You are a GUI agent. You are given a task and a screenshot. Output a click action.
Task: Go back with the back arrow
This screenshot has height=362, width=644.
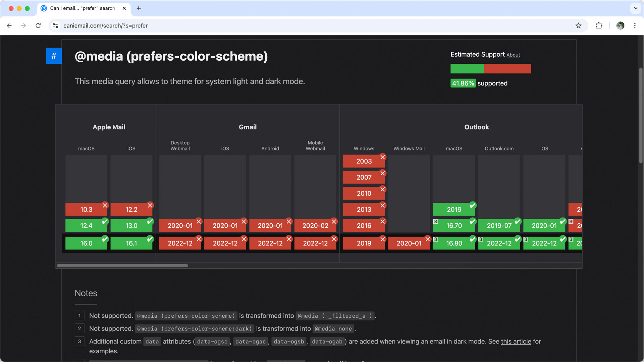(9, 26)
